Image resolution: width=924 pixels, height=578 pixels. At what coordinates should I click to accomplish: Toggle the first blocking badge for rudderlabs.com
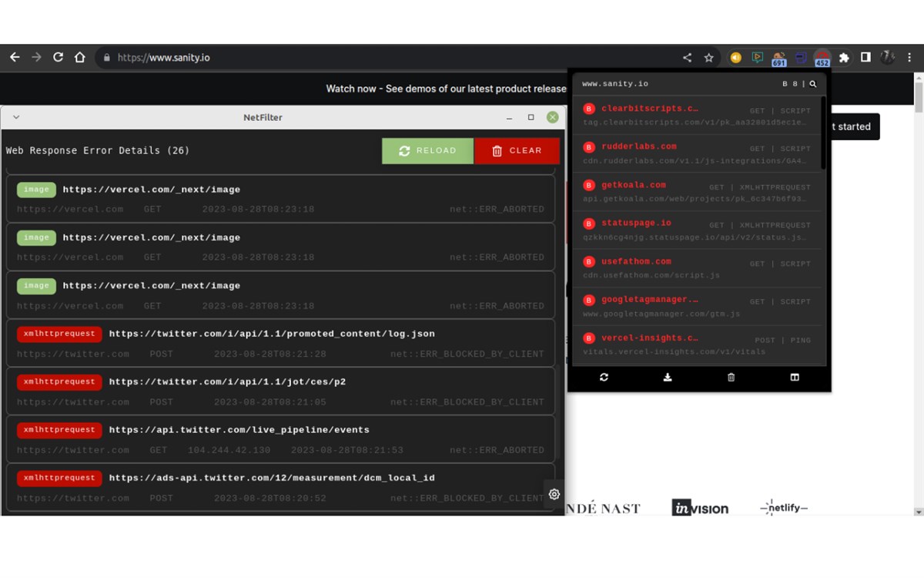[x=588, y=146]
